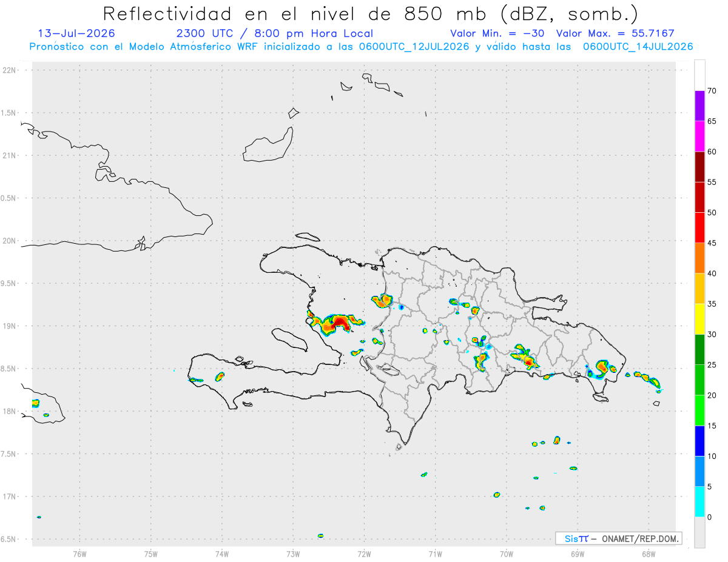Click the purple 65–70 dBZ color swatch
The height and width of the screenshot is (562, 728).
(x=699, y=106)
